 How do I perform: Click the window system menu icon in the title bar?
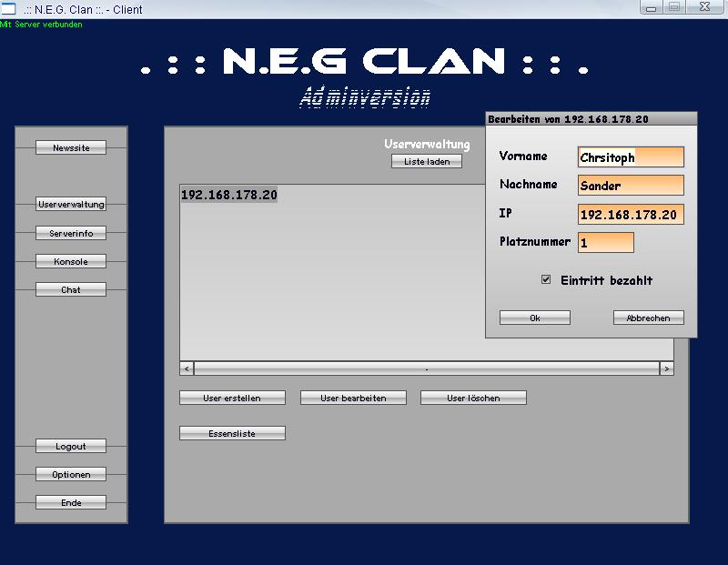coord(8,8)
